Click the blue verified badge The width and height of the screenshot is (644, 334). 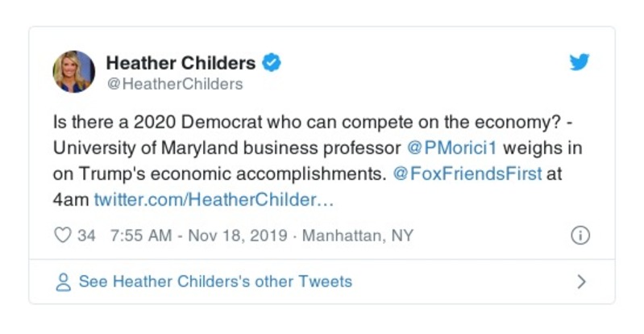point(272,63)
